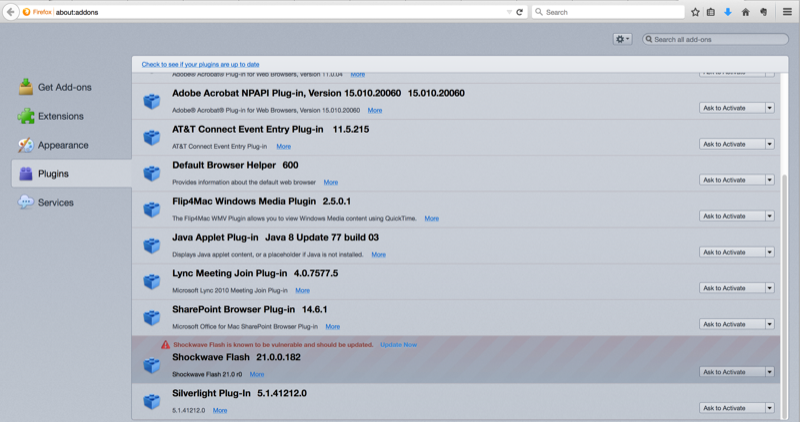Reload the page with the refresh icon
The height and width of the screenshot is (422, 800).
(519, 12)
